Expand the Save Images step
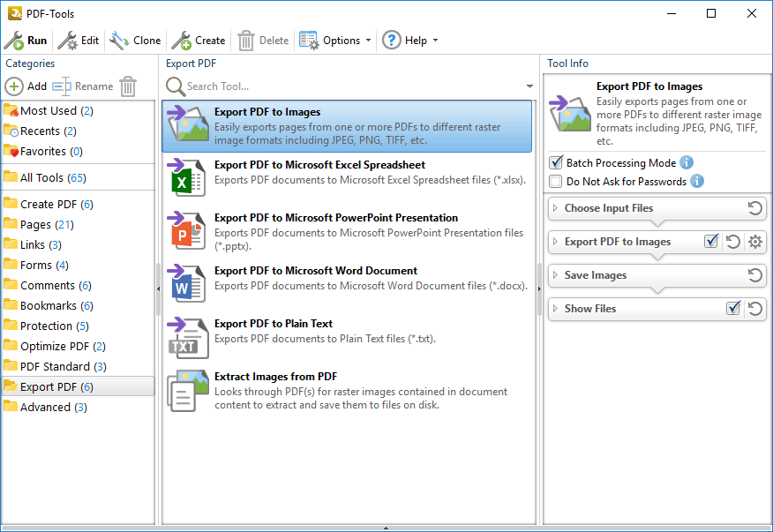The width and height of the screenshot is (773, 532). [556, 275]
